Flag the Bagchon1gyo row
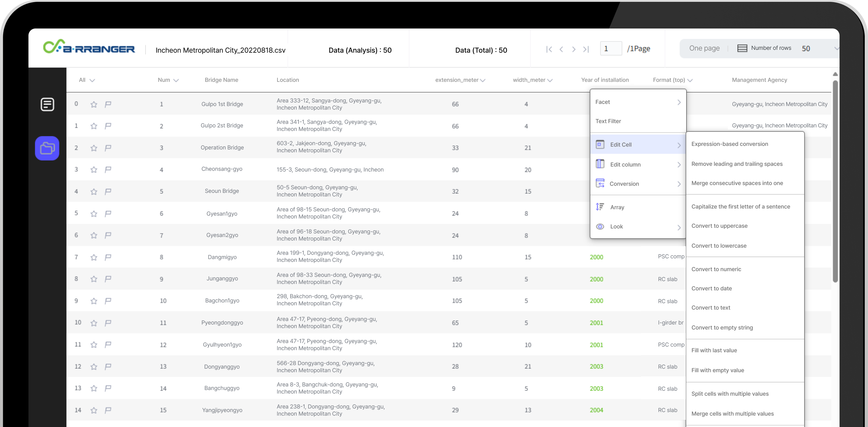868x427 pixels. pos(108,301)
